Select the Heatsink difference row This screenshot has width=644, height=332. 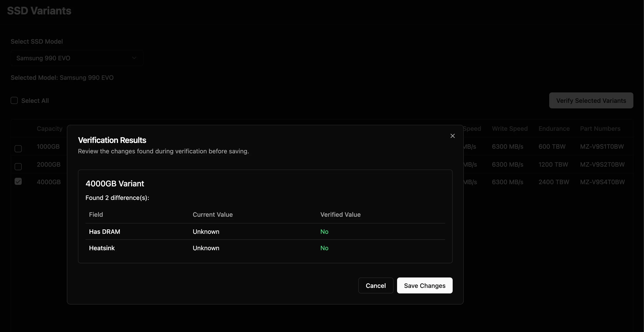[265, 248]
